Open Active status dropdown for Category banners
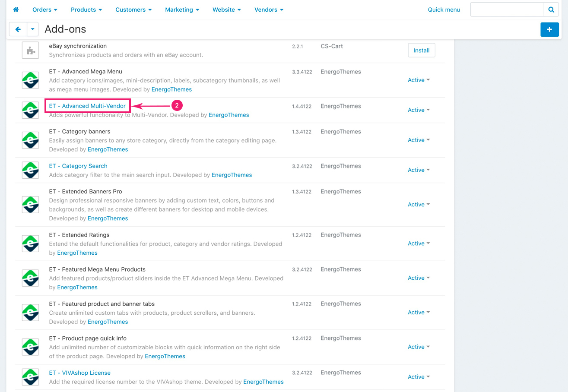 [x=419, y=140]
